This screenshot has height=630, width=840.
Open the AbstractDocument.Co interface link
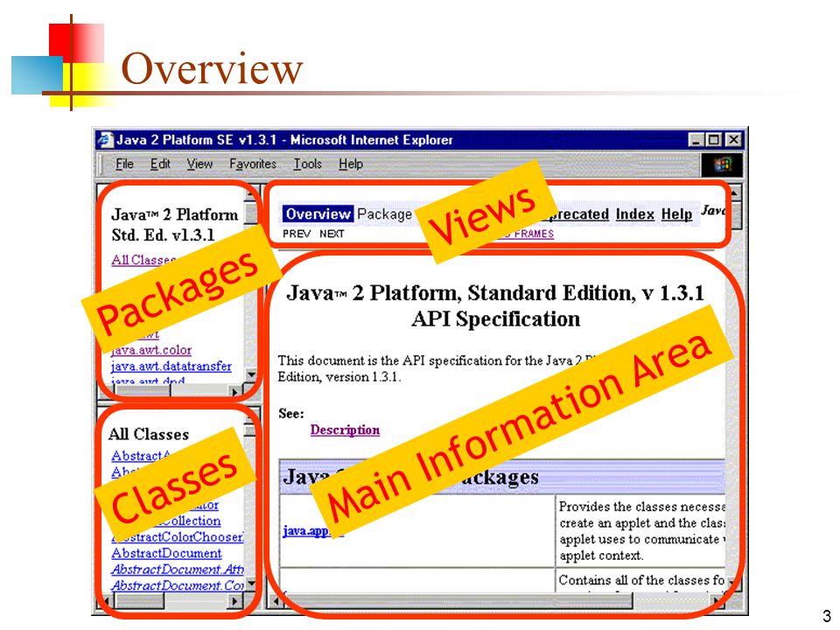pos(178,585)
